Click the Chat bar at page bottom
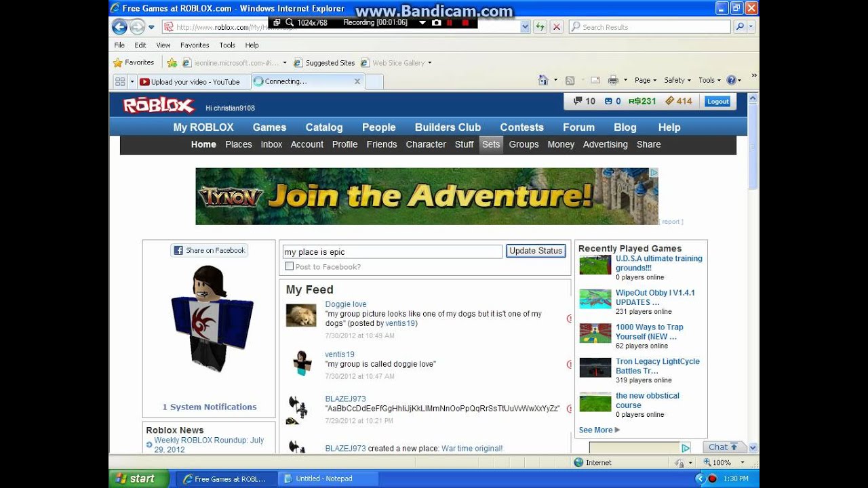Image resolution: width=868 pixels, height=488 pixels. [723, 447]
